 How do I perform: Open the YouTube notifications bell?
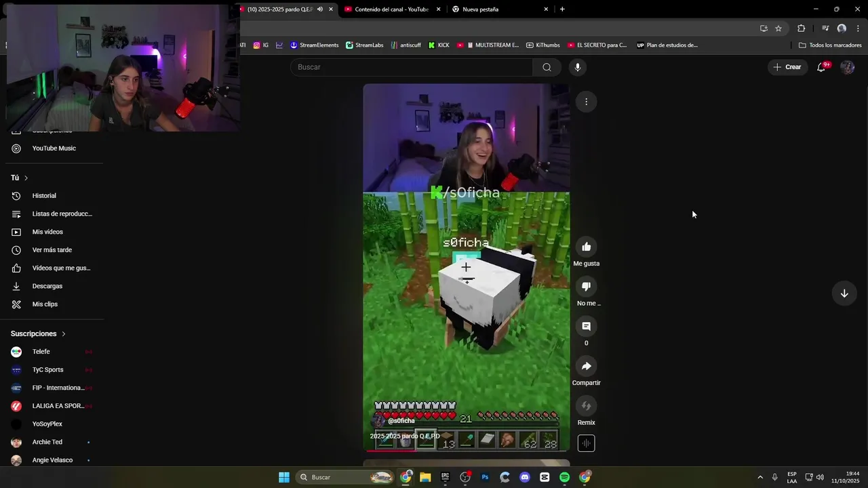(x=821, y=67)
